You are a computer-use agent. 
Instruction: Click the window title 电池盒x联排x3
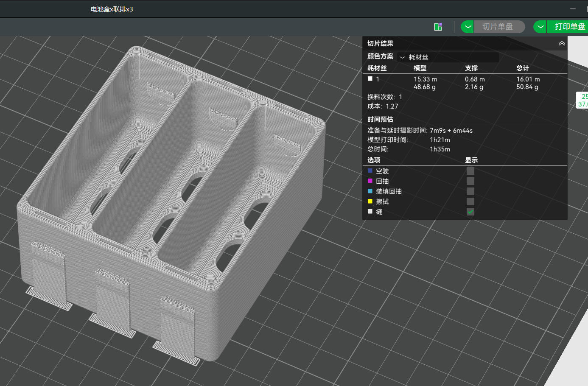[x=112, y=9]
